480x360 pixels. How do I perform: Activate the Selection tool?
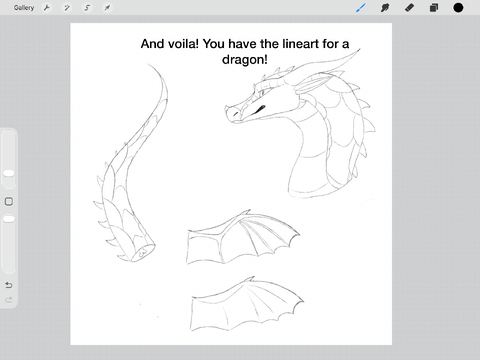pyautogui.click(x=87, y=7)
